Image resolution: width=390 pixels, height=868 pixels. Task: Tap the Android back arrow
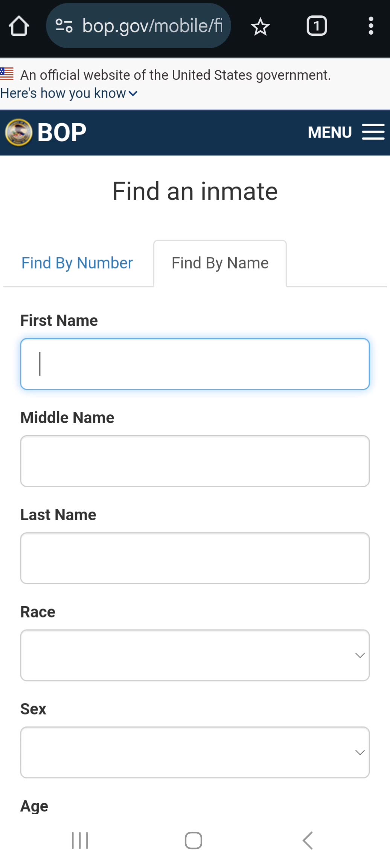[308, 840]
